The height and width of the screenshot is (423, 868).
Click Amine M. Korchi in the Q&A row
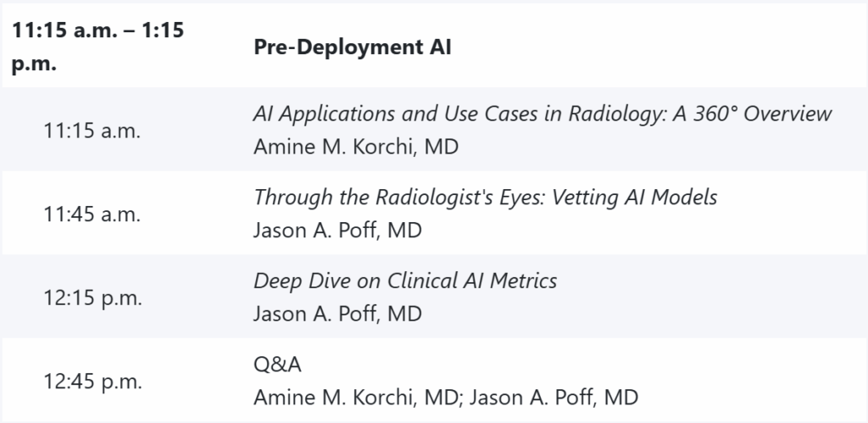356,397
